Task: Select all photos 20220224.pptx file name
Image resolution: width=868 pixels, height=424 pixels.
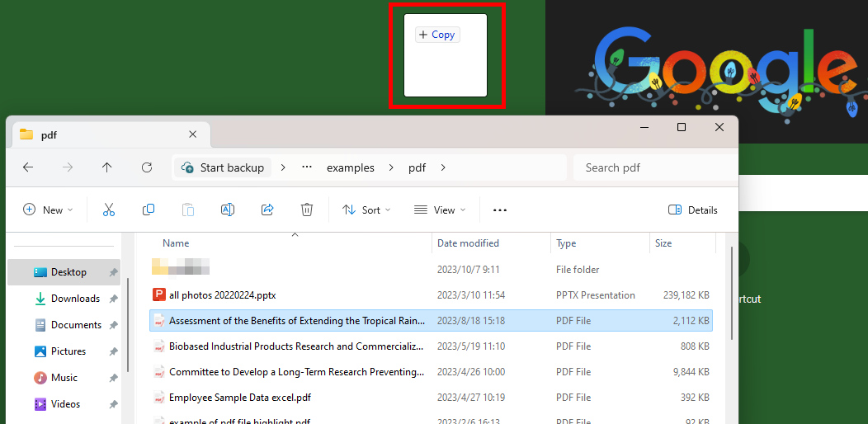Action: pos(223,295)
